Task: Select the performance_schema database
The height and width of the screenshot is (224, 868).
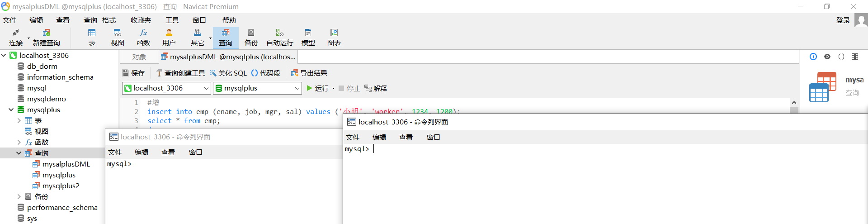Action: pyautogui.click(x=62, y=207)
